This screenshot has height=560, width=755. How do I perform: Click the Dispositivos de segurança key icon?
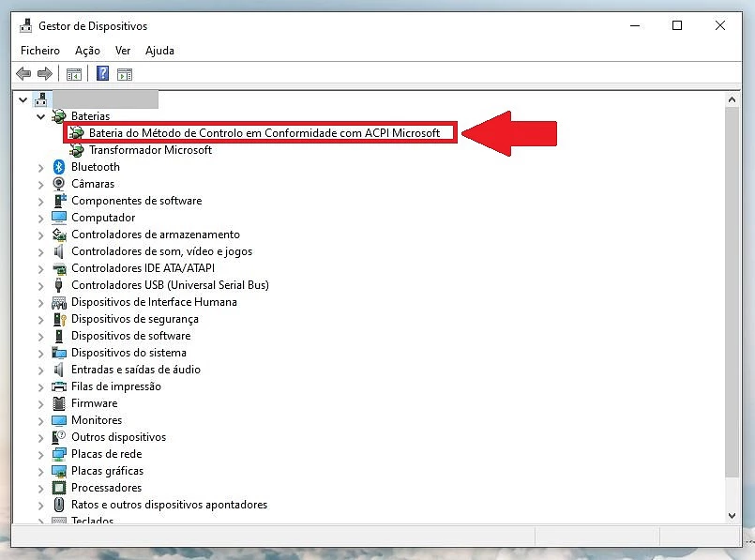[x=59, y=319]
